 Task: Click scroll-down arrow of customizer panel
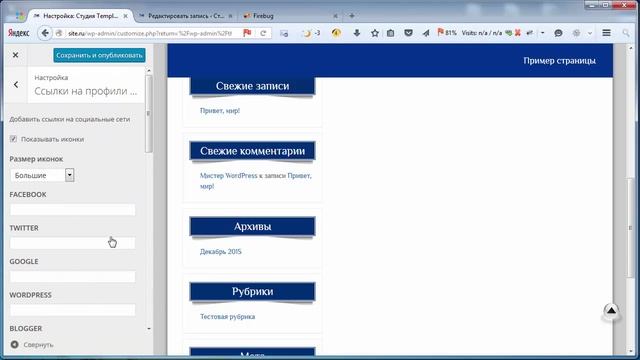149,329
